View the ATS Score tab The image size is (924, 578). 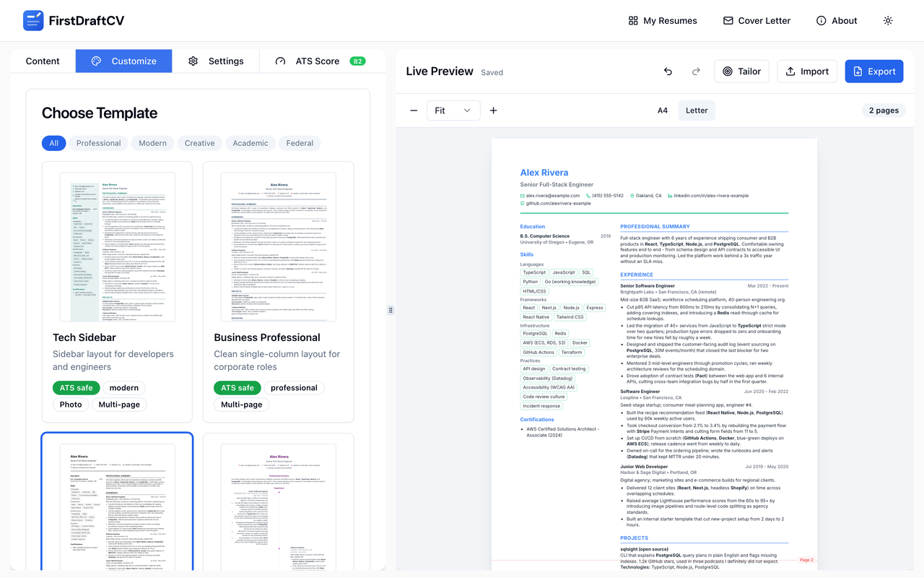click(321, 61)
